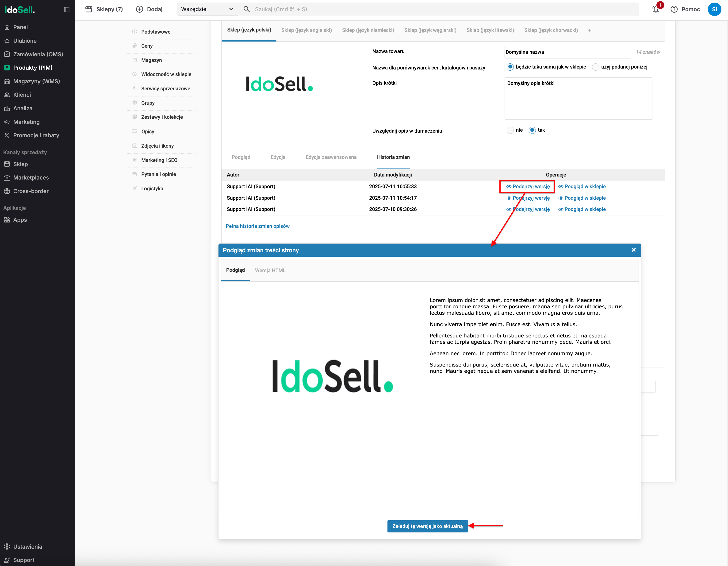This screenshot has width=728, height=566.
Task: Choose 'tak' for Uwzględnij opis w tłumaczeniu
Action: [532, 130]
